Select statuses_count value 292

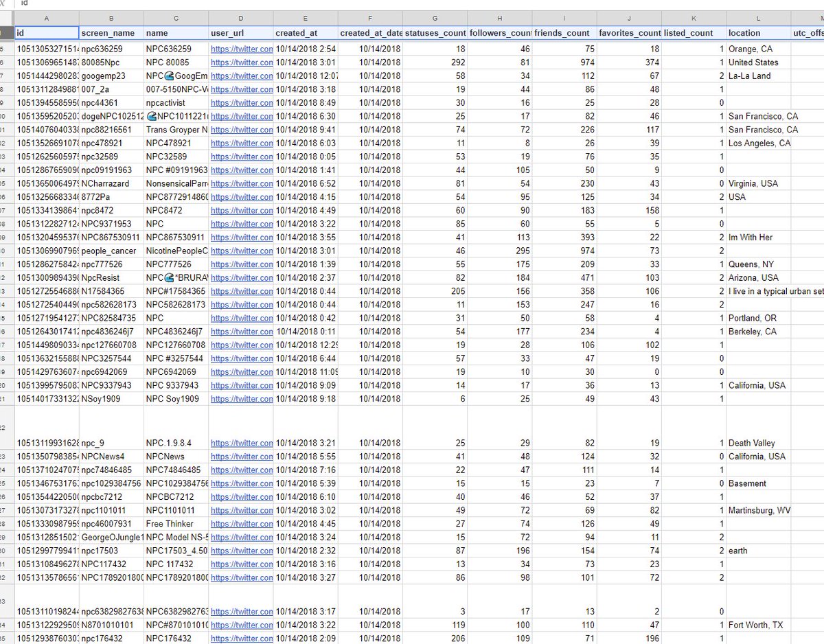pyautogui.click(x=435, y=62)
